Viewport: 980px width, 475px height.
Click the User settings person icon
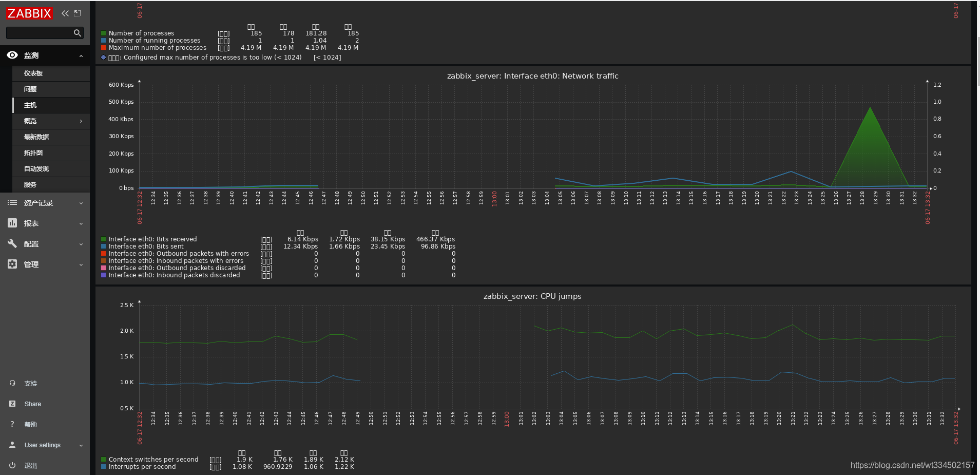click(x=12, y=445)
